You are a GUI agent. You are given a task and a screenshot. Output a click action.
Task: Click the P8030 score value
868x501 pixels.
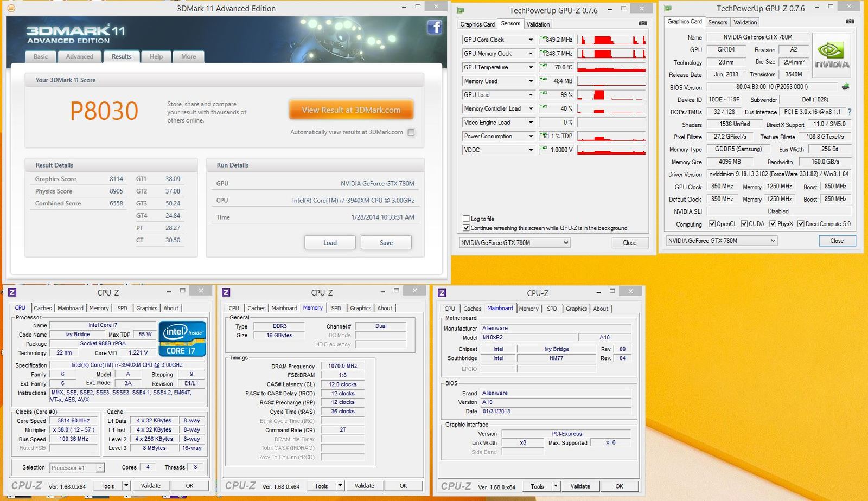pos(104,111)
